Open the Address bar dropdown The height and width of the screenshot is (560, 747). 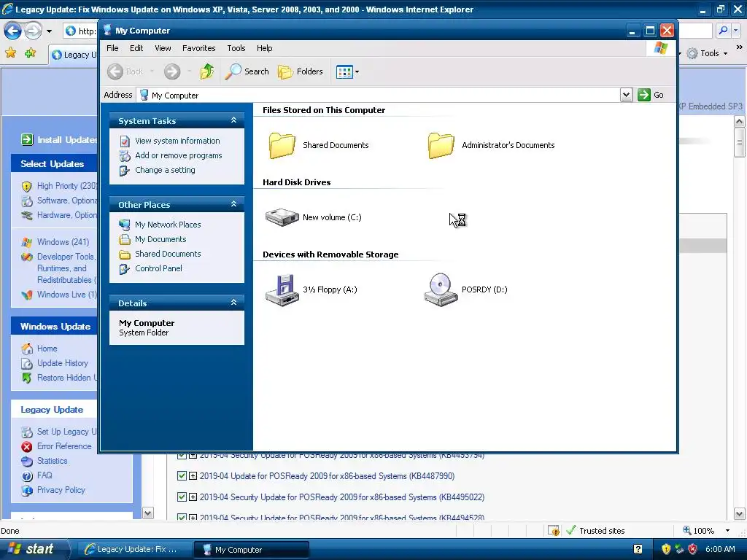(626, 95)
